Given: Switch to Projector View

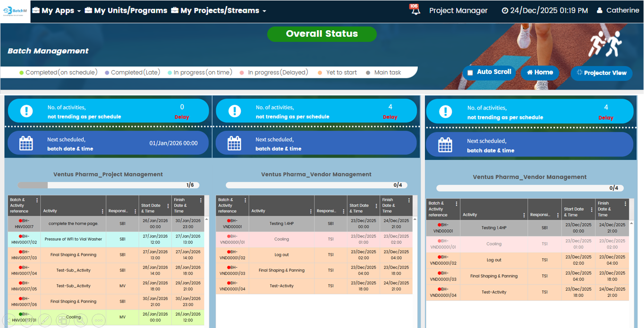Looking at the screenshot, I should pos(601,73).
